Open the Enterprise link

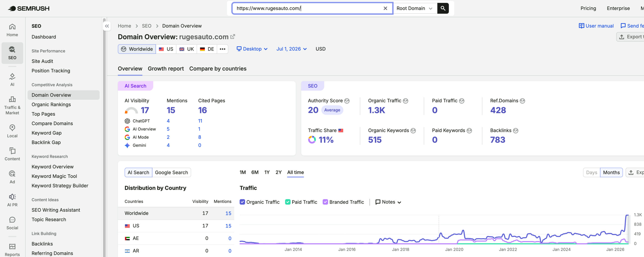tap(618, 8)
